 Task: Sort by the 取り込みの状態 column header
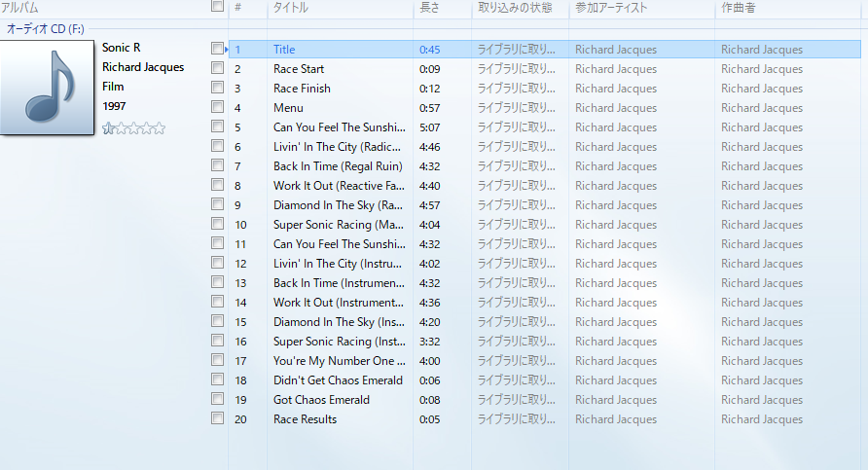click(515, 8)
